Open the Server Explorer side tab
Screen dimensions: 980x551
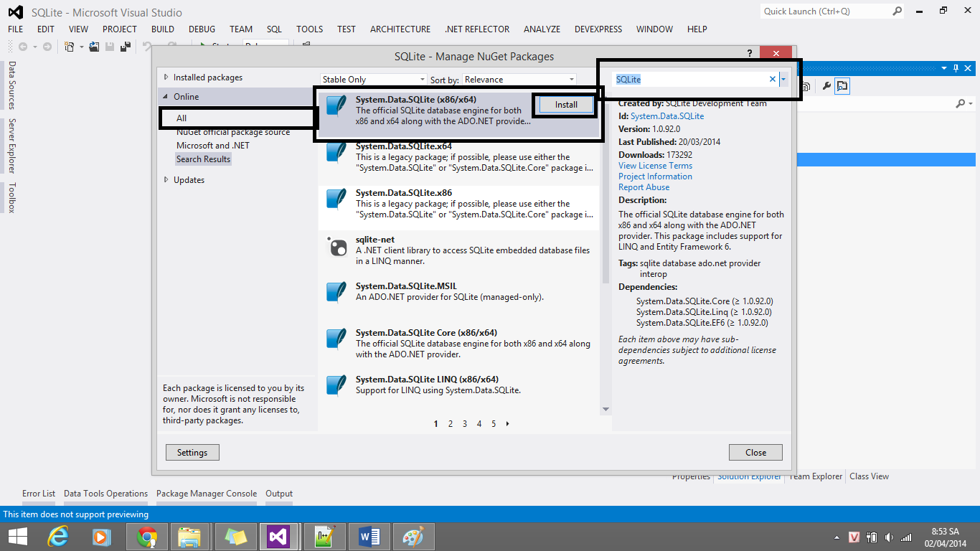click(11, 146)
